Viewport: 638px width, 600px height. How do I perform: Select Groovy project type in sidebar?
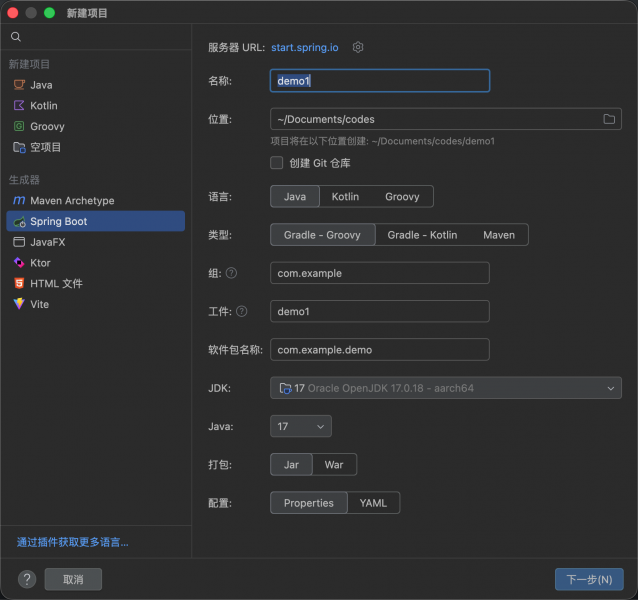(96, 126)
